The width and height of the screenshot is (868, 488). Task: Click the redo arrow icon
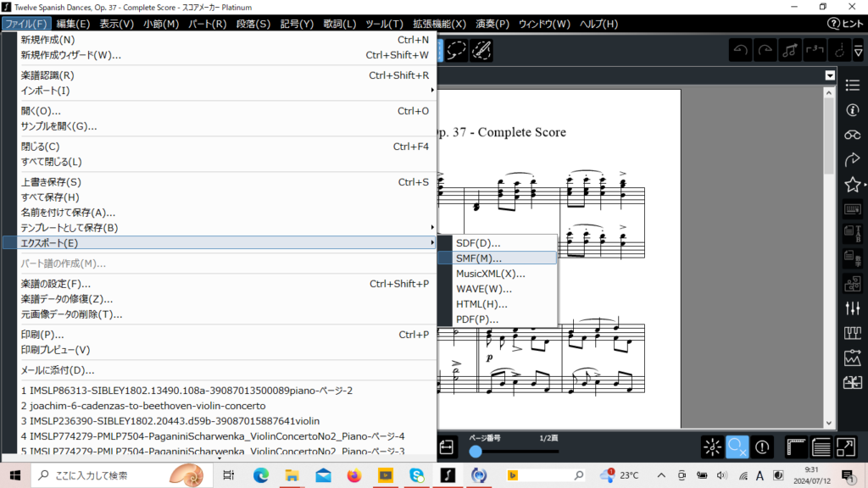[766, 50]
